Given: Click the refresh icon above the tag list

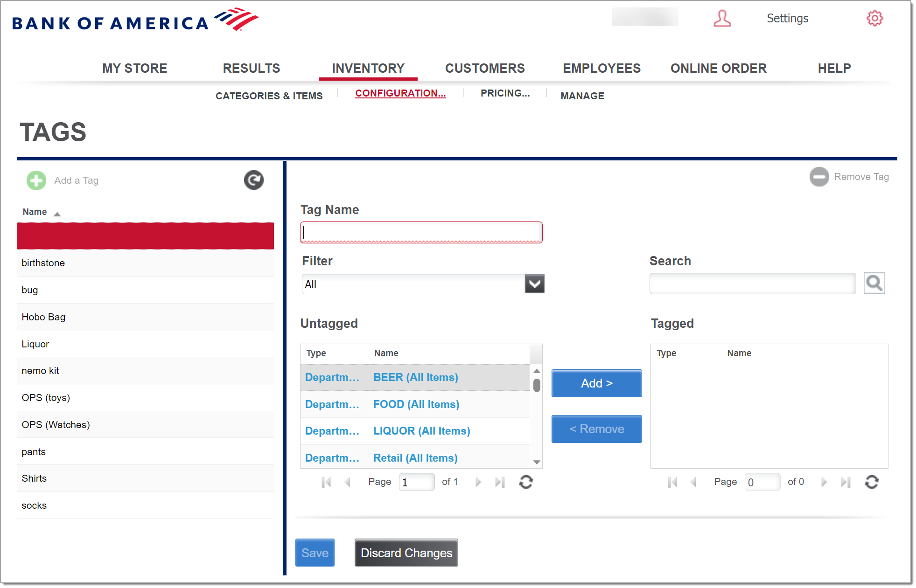Looking at the screenshot, I should pyautogui.click(x=254, y=180).
